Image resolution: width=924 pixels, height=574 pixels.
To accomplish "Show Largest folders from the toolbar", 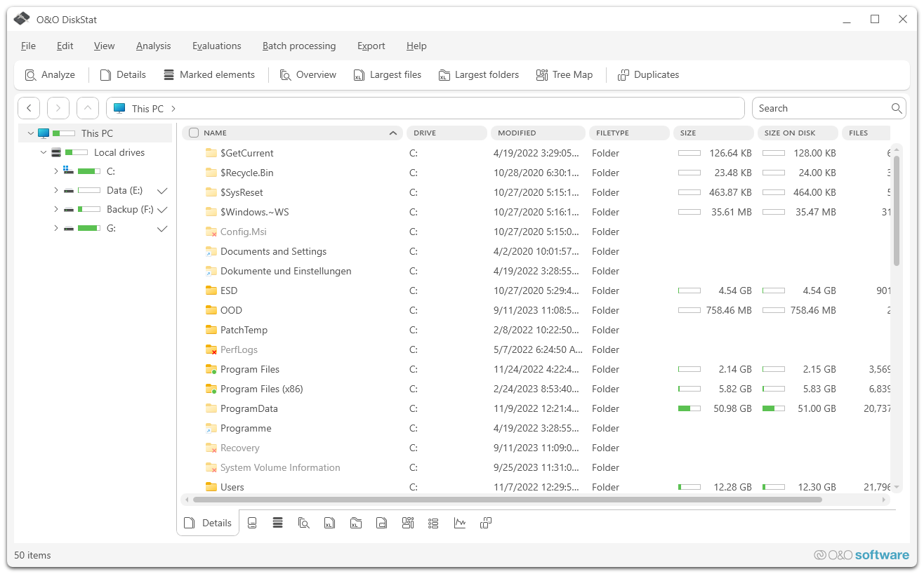I will tap(478, 74).
